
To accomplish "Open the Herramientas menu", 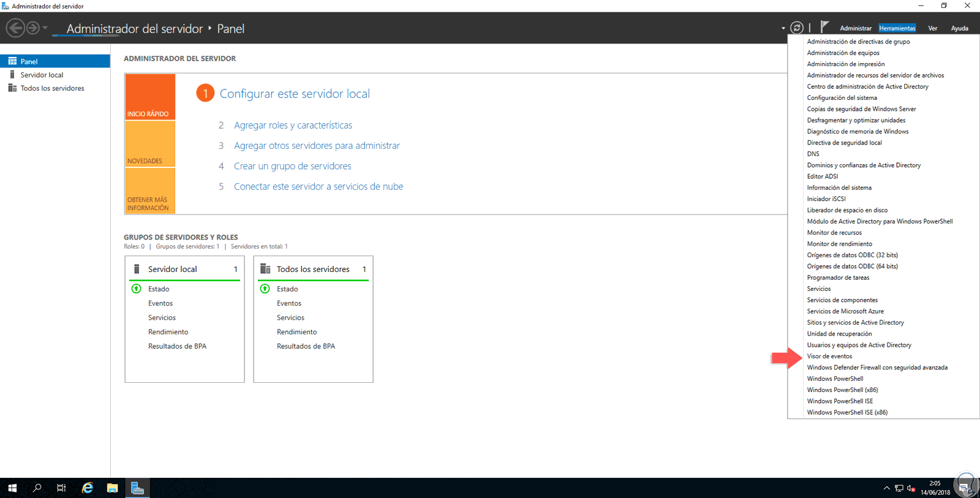I will 897,28.
